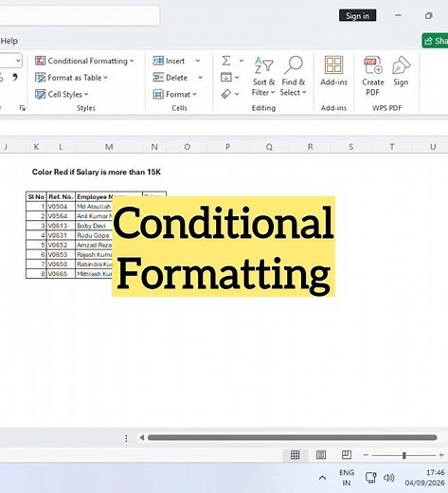Click the scroll left arrow
This screenshot has width=448, height=493.
(142, 438)
